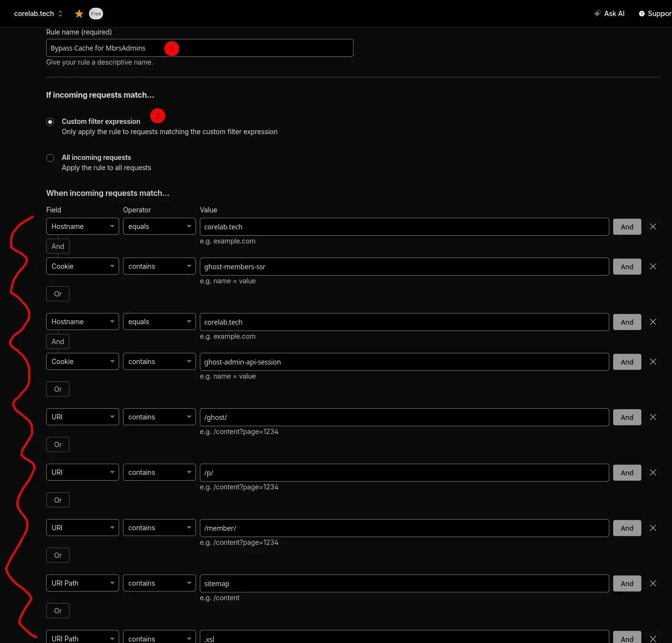The image size is (672, 643).
Task: Open Ask AI assistant
Action: (609, 14)
